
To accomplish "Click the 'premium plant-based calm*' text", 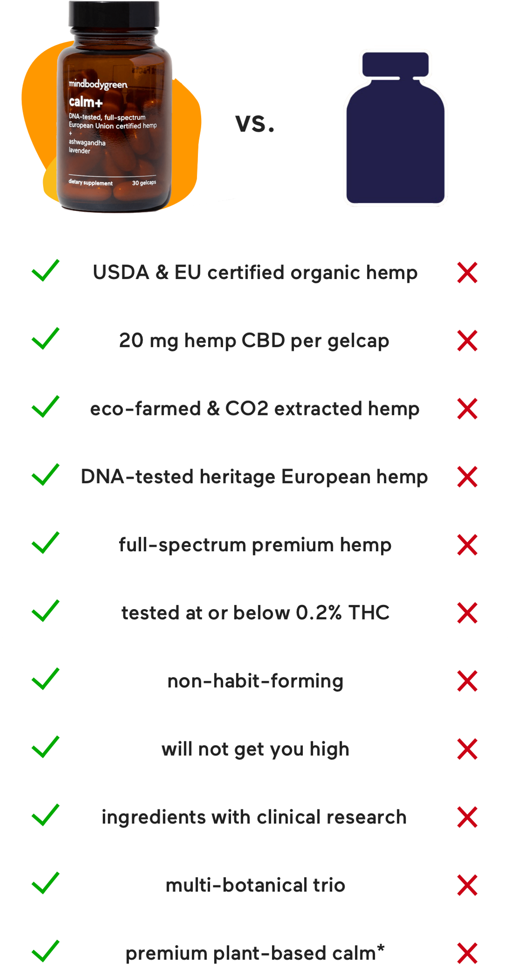I will coord(255,953).
